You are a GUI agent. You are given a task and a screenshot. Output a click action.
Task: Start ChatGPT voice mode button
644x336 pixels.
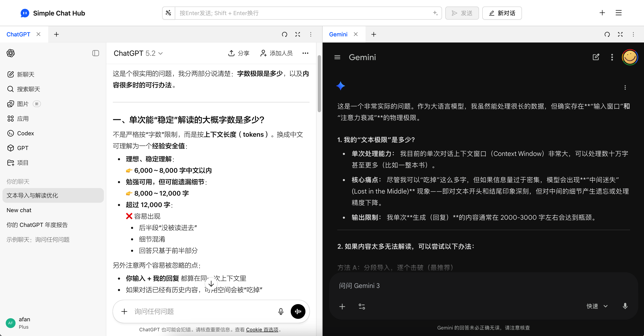[298, 311]
